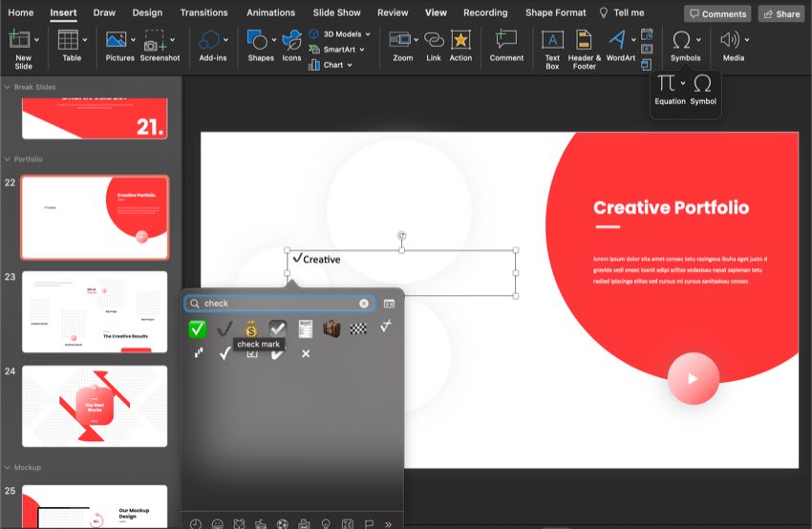This screenshot has height=529, width=812.
Task: Select the green check mark button emoji
Action: tap(197, 329)
